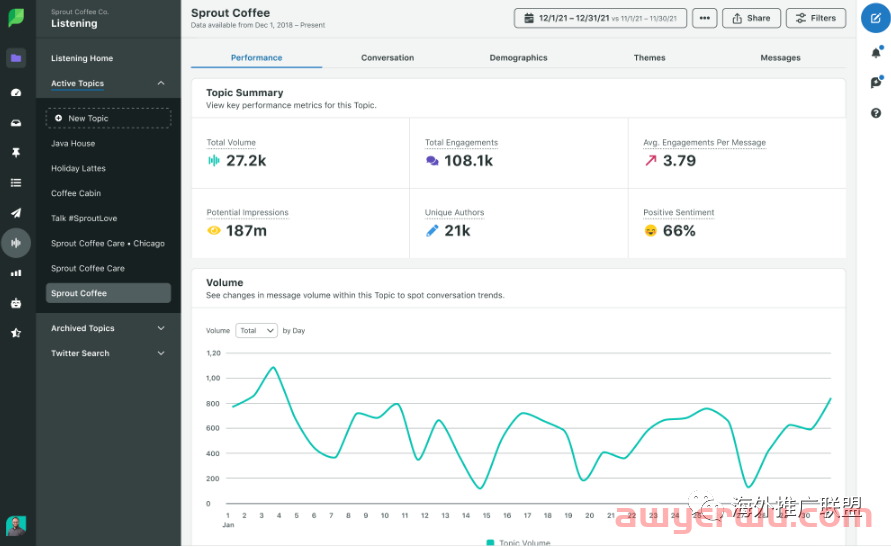Screen dimensions: 891x547
Task: Select the Coffee Cabin topic
Action: tap(76, 194)
